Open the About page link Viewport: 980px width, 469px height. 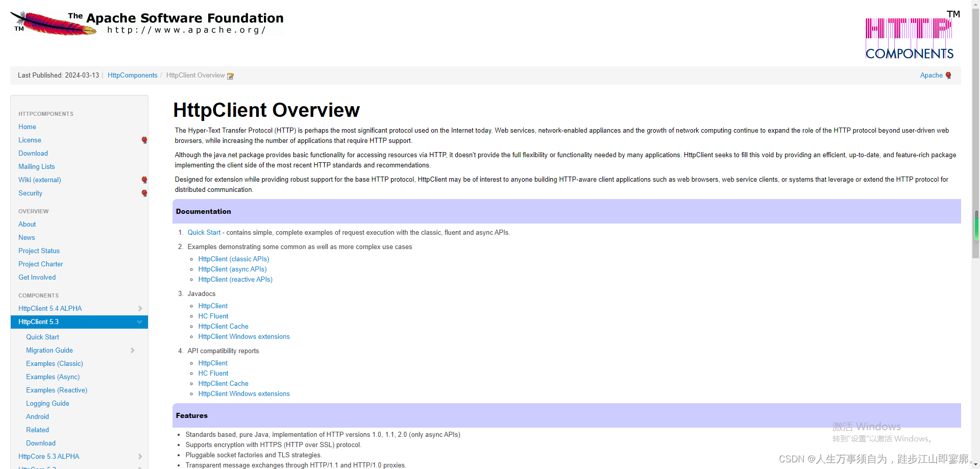click(x=27, y=225)
